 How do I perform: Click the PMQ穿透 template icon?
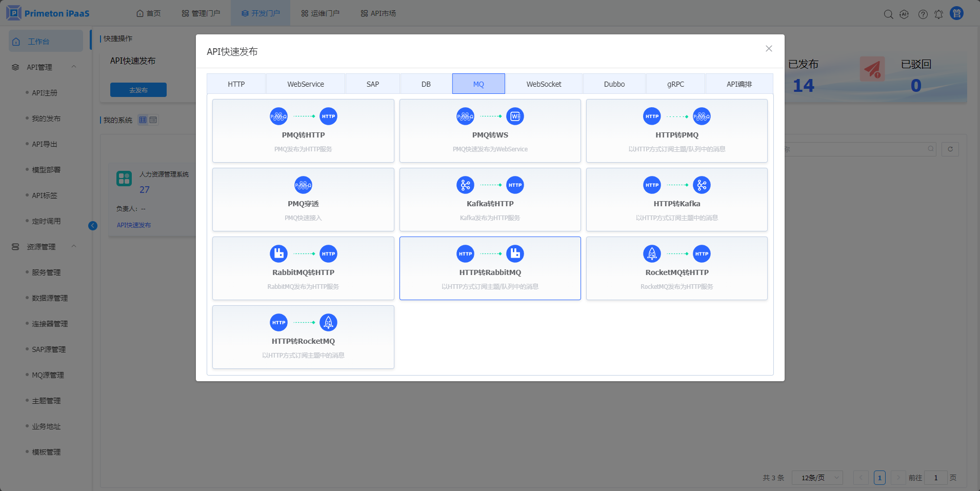click(303, 185)
